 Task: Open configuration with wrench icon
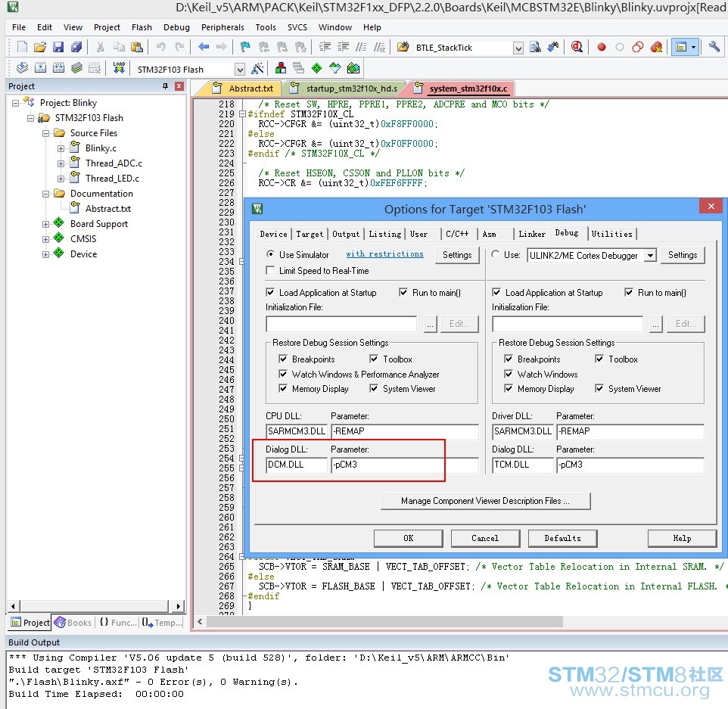tap(714, 46)
